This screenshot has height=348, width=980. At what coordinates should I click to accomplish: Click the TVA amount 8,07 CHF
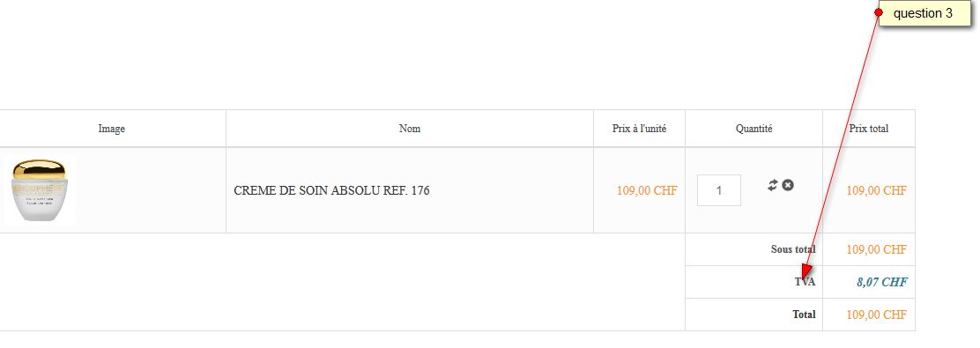pos(882,283)
